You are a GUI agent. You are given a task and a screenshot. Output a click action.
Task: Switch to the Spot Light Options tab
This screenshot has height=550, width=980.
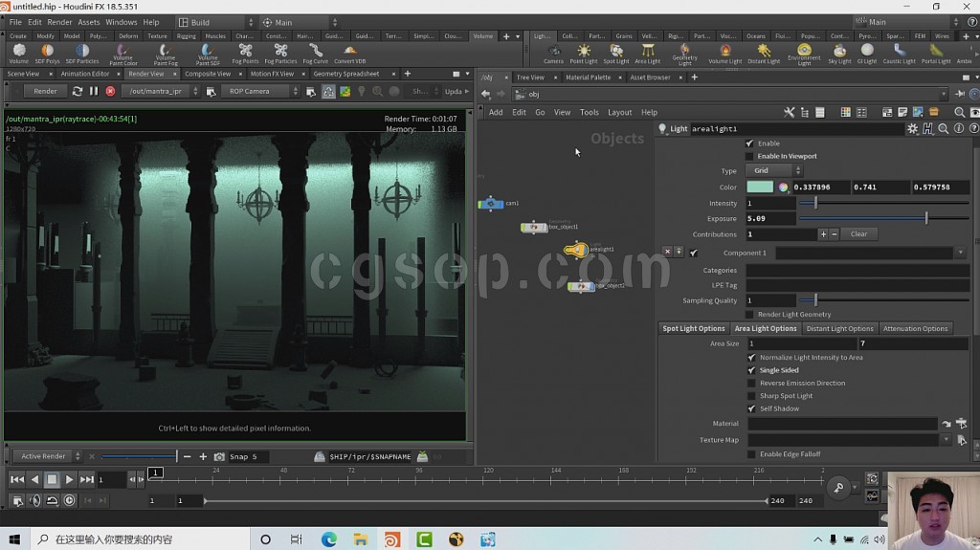tap(693, 329)
